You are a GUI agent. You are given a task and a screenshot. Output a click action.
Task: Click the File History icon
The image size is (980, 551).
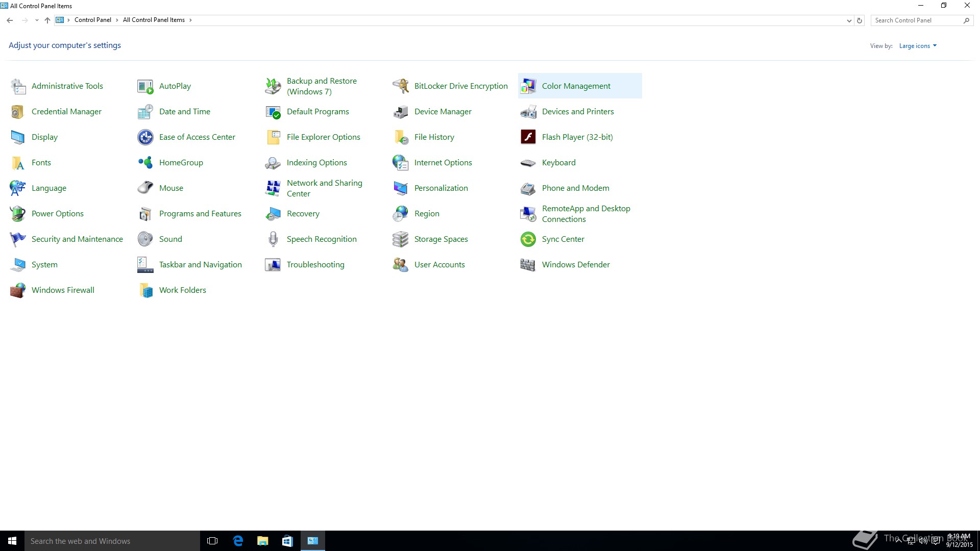pyautogui.click(x=401, y=137)
